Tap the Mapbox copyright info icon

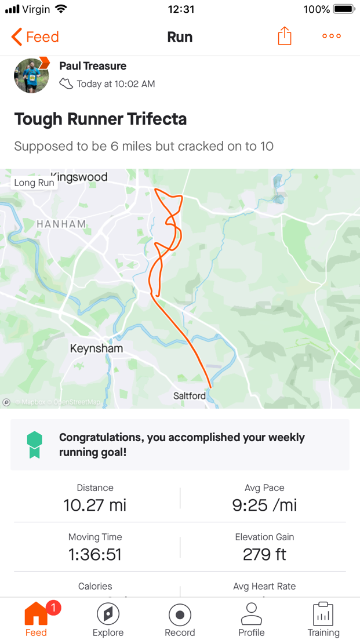pyautogui.click(x=6, y=402)
